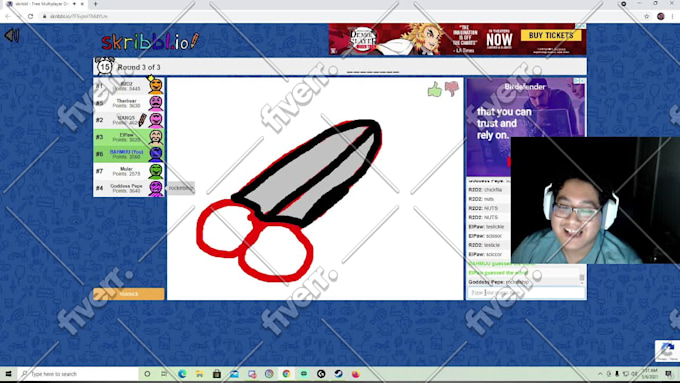Click "BUY TICKETS" in the banner ad
680x383 pixels.
tap(551, 35)
